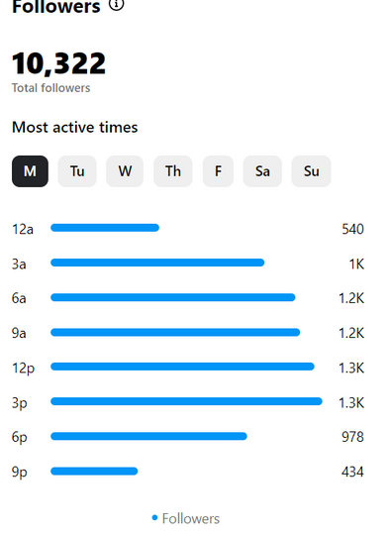392x533 pixels.
Task: Click the 12a activity bar
Action: [105, 228]
